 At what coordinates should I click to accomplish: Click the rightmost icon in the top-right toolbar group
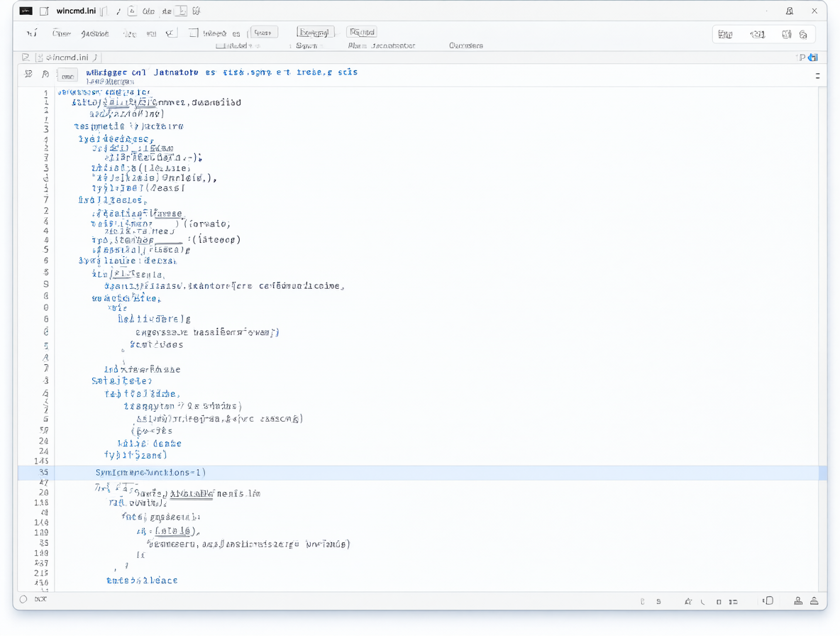coord(803,34)
